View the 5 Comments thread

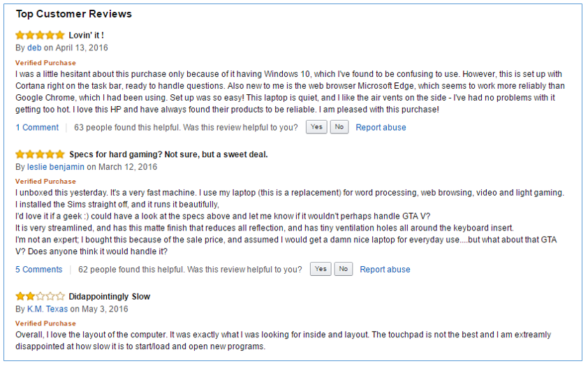click(39, 270)
